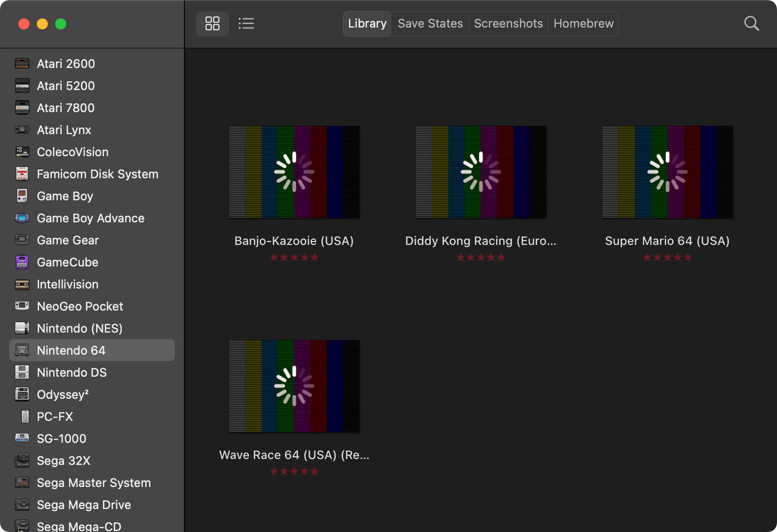Click the Game Boy Advance icon

pyautogui.click(x=22, y=218)
